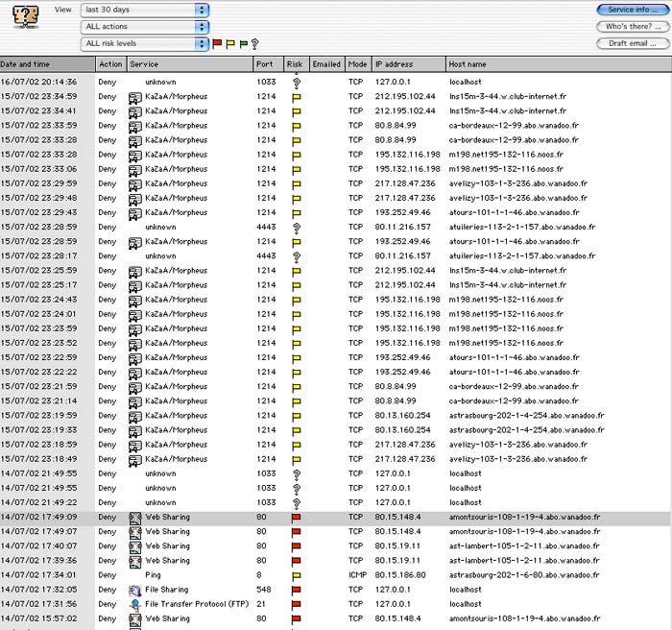Click FTP service icon in 14/07/02 17:31:56 row

(x=135, y=605)
